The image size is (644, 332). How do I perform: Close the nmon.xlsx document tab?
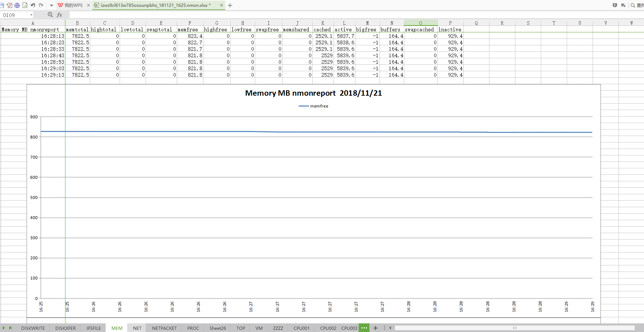(221, 5)
